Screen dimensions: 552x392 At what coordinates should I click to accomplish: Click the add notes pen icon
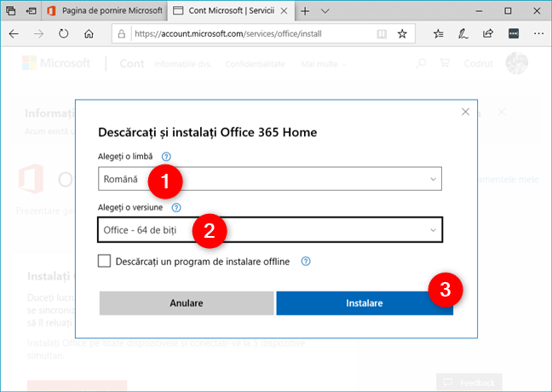(x=463, y=34)
